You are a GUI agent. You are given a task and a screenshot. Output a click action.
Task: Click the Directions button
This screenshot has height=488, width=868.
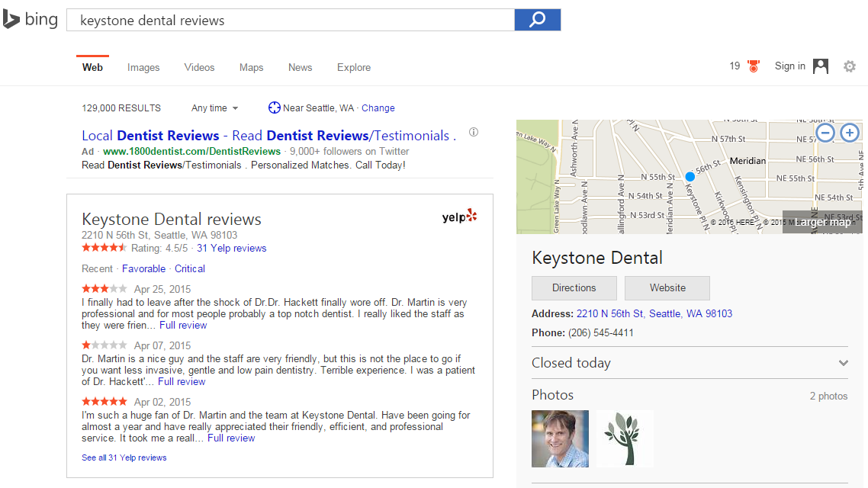pos(574,288)
